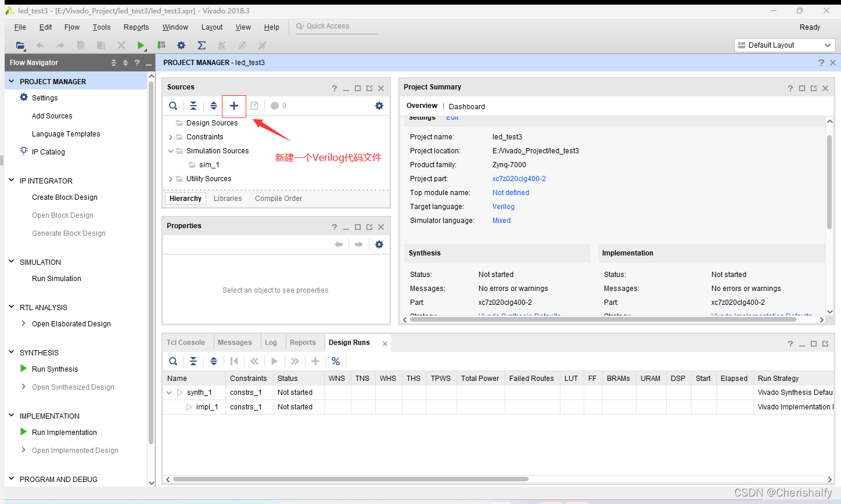Switch to the Tcl Console tab
The width and height of the screenshot is (841, 504).
[x=186, y=343]
